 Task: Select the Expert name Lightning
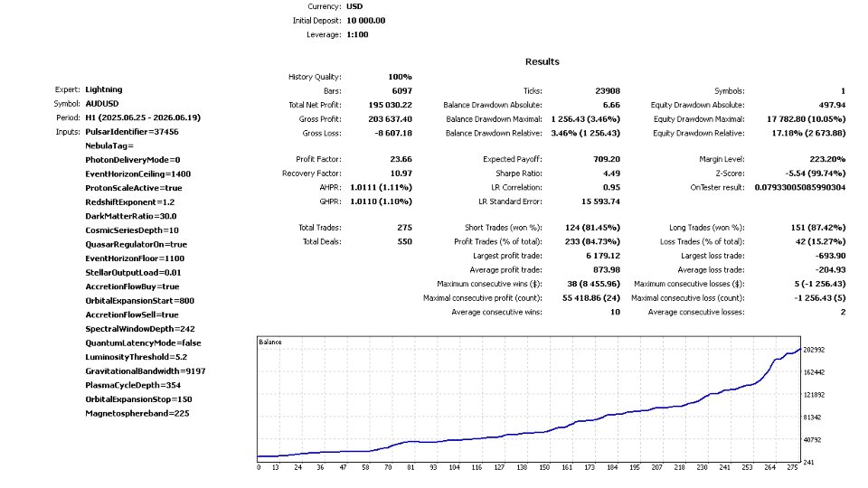[x=103, y=89]
